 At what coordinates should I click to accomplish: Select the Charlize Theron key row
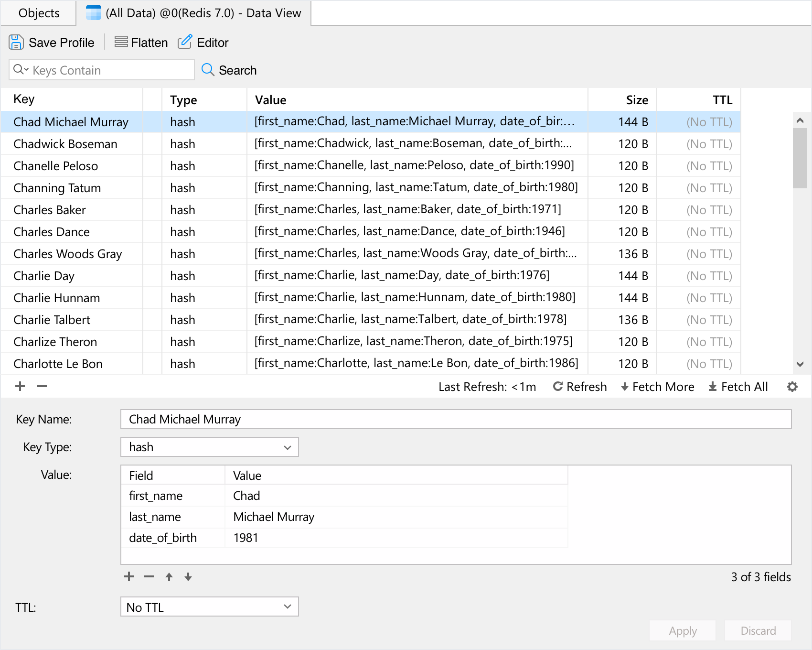point(55,342)
